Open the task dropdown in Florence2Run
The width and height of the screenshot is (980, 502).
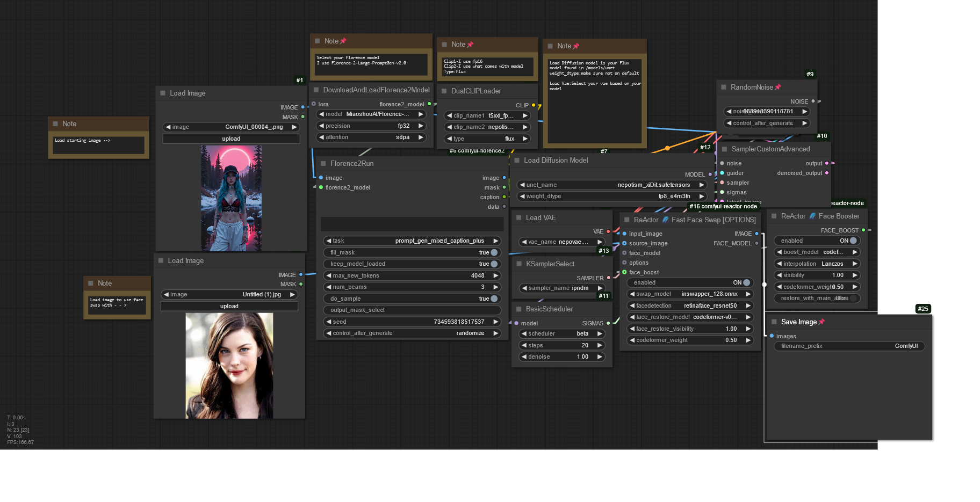(412, 241)
